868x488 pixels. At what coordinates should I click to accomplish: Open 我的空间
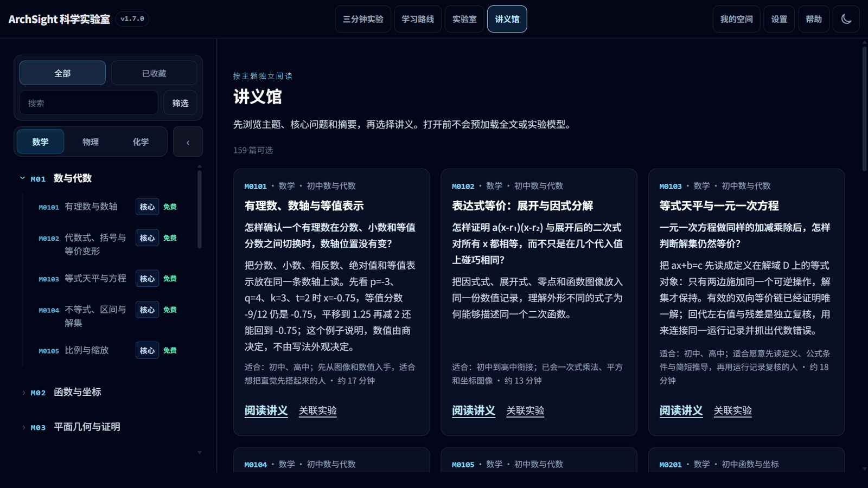736,19
